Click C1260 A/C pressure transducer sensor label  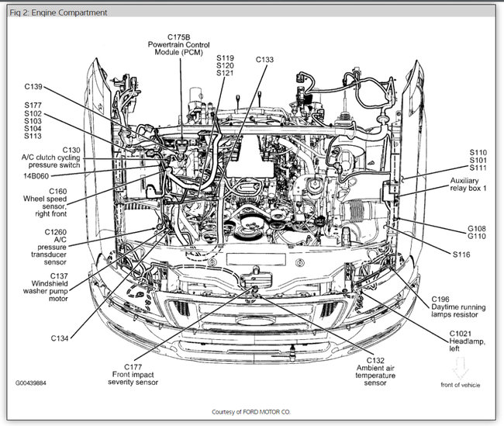click(x=49, y=247)
